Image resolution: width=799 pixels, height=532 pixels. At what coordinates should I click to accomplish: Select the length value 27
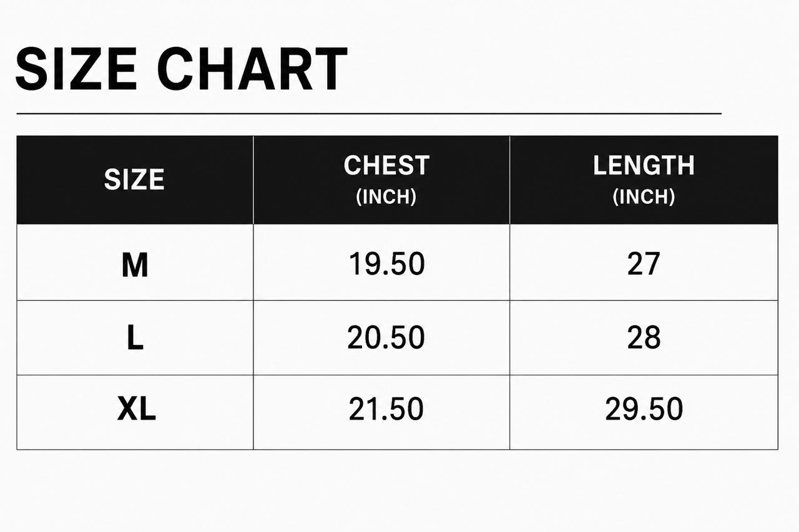click(644, 264)
